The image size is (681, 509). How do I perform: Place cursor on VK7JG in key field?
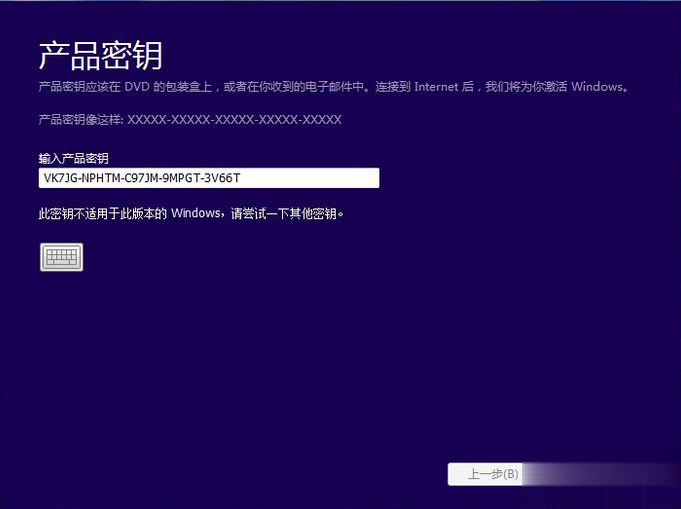[58, 178]
